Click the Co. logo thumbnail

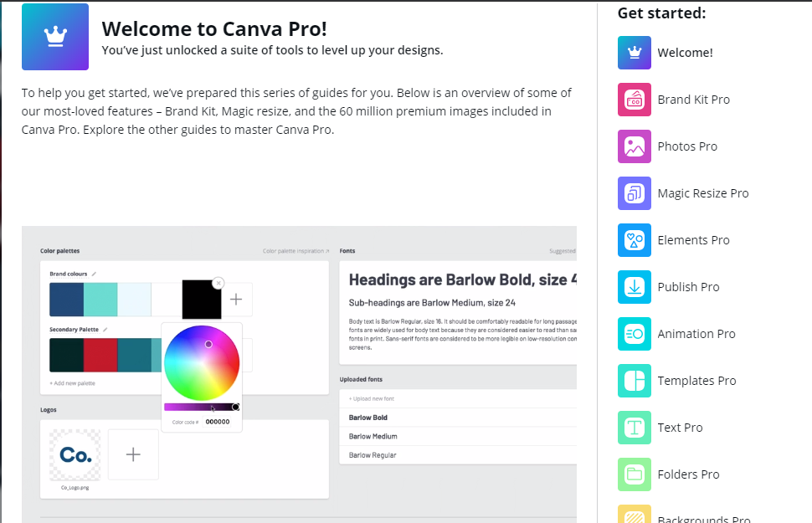coord(75,454)
